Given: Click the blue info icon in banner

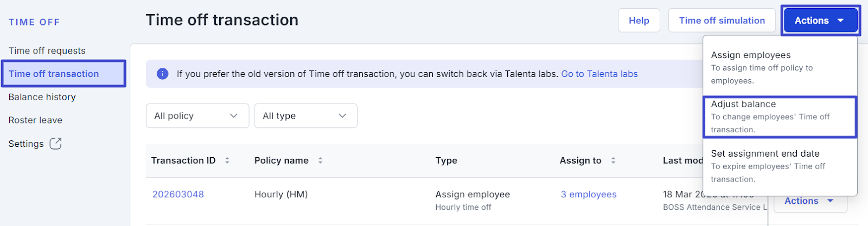Looking at the screenshot, I should (162, 74).
